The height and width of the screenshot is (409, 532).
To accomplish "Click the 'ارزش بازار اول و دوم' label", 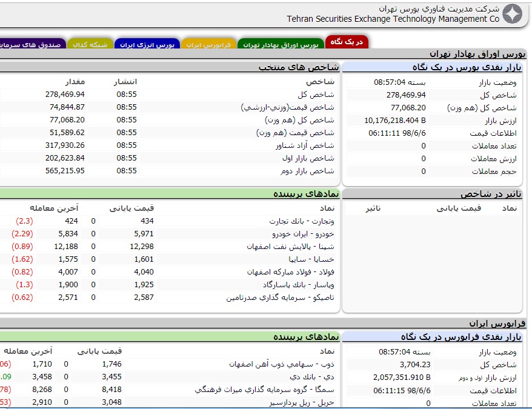I will pyautogui.click(x=488, y=377).
